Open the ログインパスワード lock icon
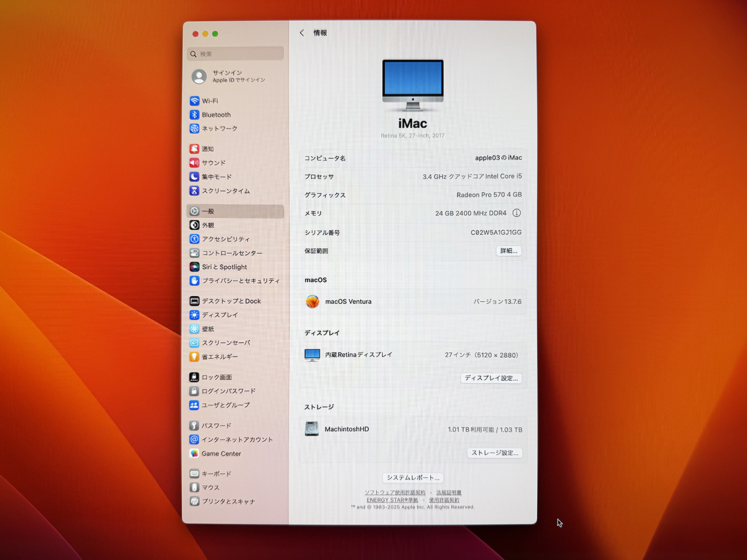The height and width of the screenshot is (560, 747). click(195, 391)
